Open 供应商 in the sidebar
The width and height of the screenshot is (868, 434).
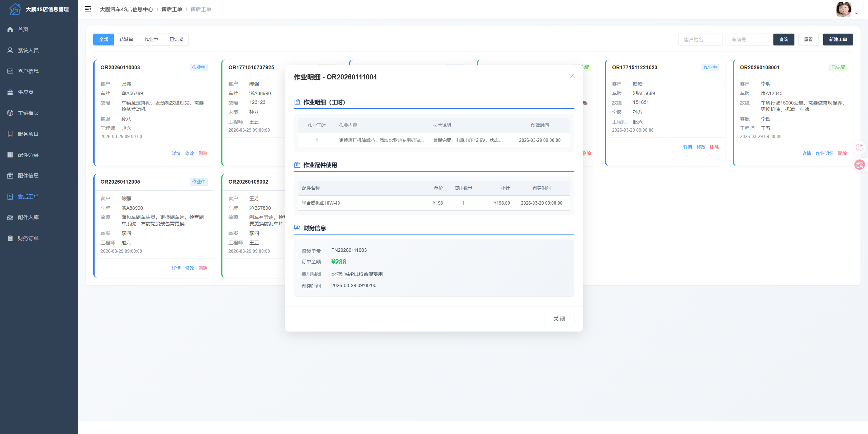39,92
